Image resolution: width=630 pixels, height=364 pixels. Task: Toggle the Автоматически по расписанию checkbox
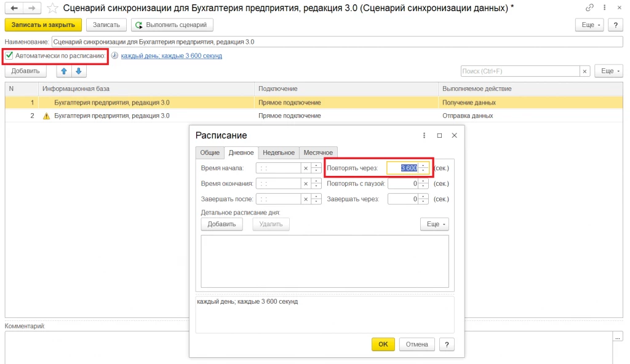[x=9, y=55]
